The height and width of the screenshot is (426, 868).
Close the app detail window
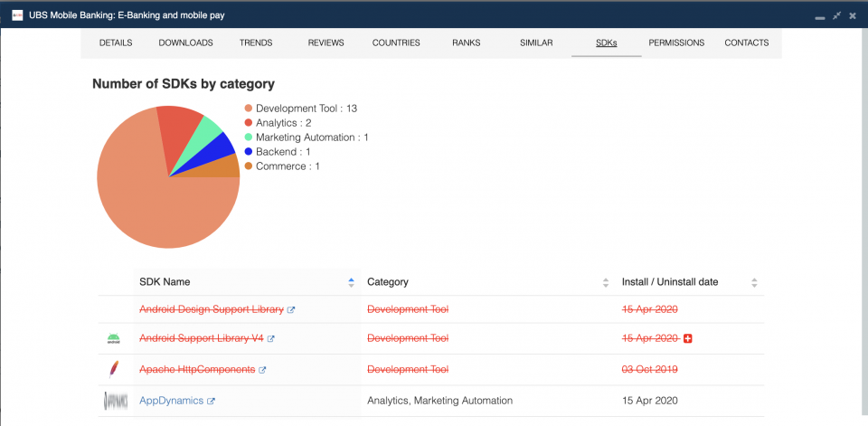coord(853,15)
